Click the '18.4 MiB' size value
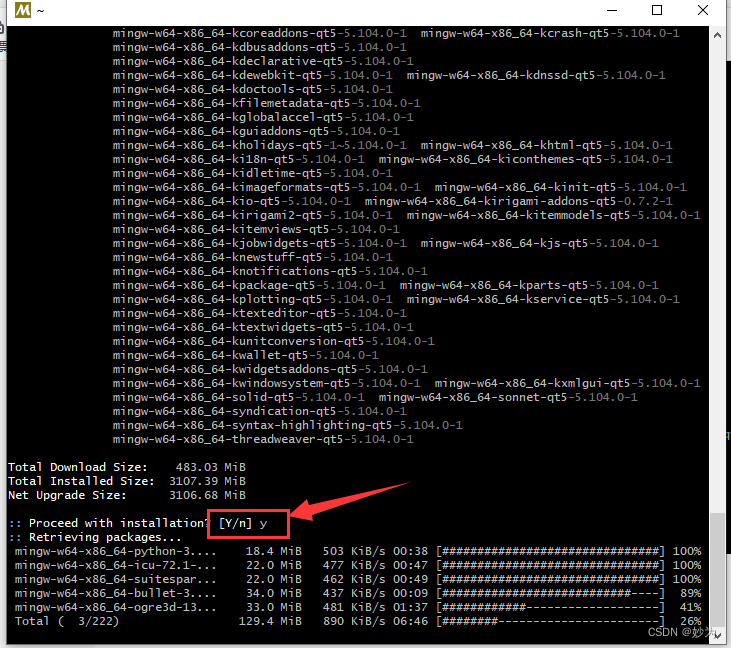Screen dimensions: 731x648 click(x=274, y=551)
